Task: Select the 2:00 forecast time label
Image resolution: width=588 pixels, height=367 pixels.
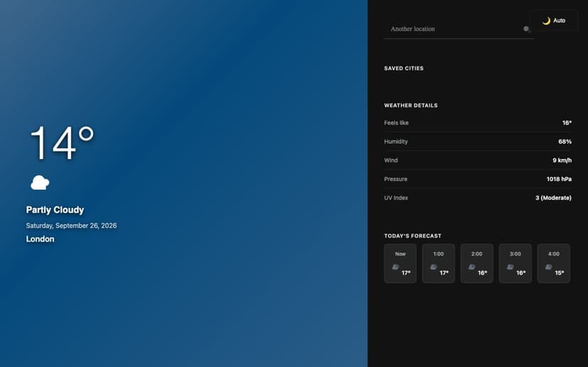Action: point(477,254)
